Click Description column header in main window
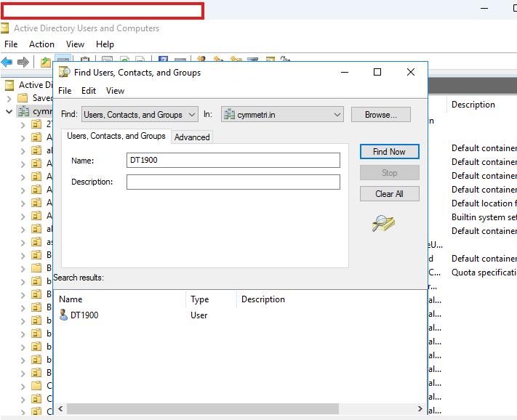Image resolution: width=517 pixels, height=420 pixels. coord(473,105)
